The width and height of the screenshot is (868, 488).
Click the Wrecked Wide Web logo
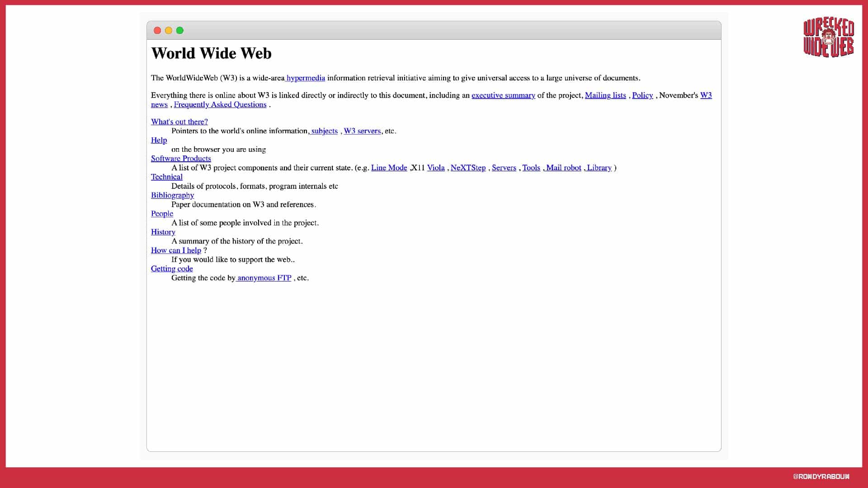[x=828, y=38]
